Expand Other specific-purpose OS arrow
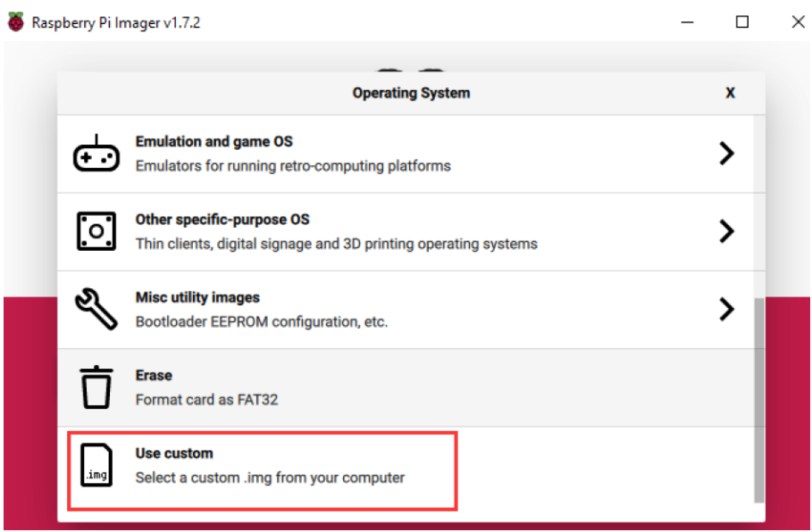812x532 pixels. 727,231
